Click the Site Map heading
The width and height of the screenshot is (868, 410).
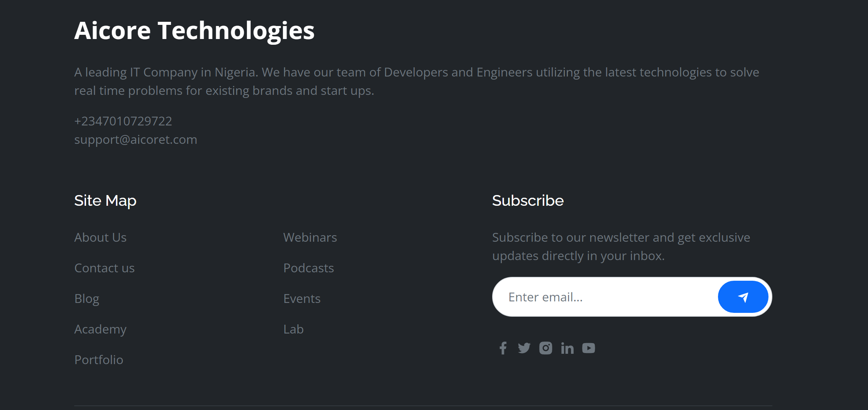point(105,201)
